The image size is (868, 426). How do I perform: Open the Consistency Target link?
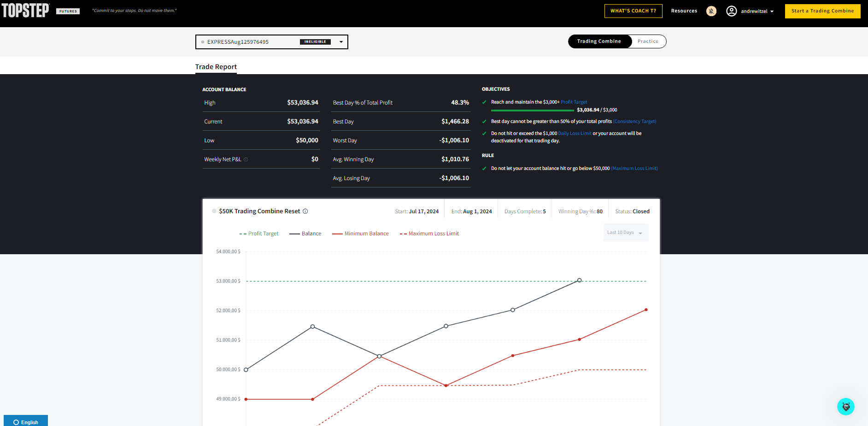point(635,122)
